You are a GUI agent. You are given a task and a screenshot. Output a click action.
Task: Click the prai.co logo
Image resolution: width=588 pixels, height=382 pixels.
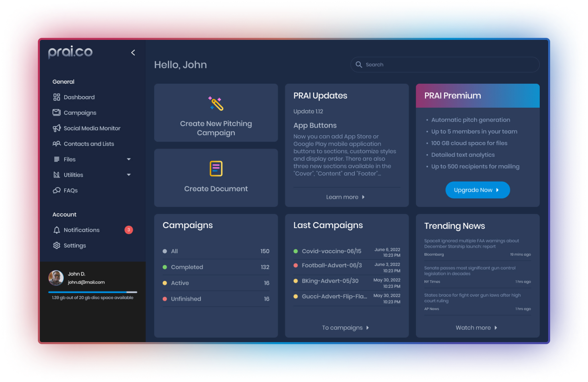click(70, 52)
